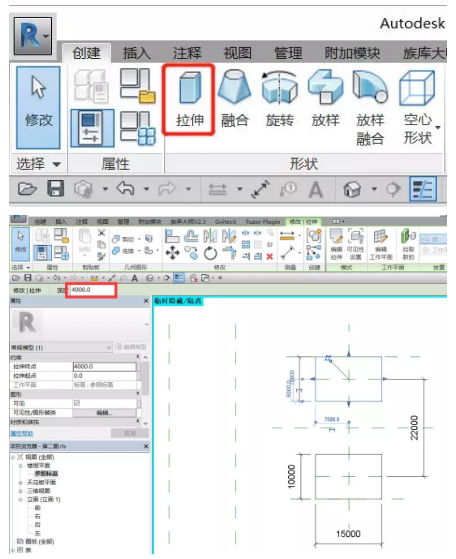Switch to the 创建 (Create) tab in upper ribbon
This screenshot has width=456, height=559.
point(87,53)
